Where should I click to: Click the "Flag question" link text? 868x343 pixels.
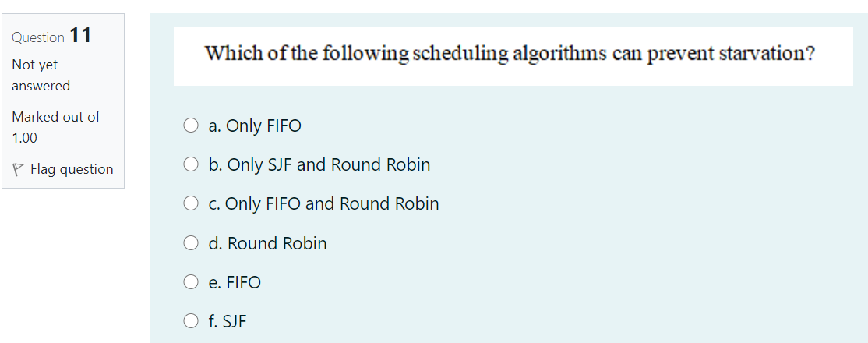tap(72, 169)
